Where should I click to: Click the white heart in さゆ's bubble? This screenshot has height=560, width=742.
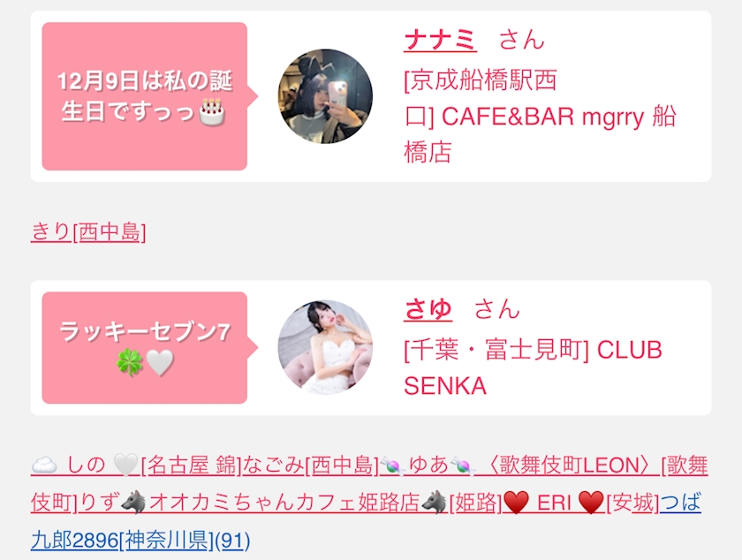click(x=160, y=363)
